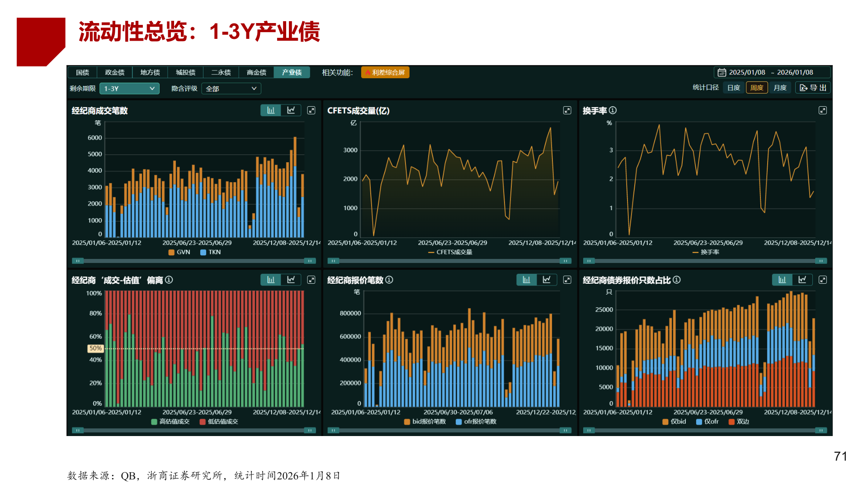This screenshot has height=488, width=868.
Task: Switch 经纪商成交笔数 chart to line view
Action: (291, 110)
